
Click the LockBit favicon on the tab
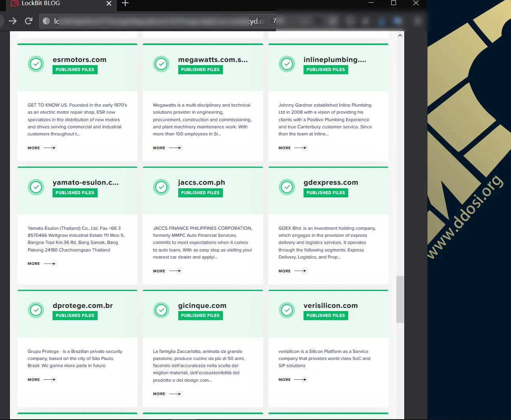pyautogui.click(x=15, y=3)
